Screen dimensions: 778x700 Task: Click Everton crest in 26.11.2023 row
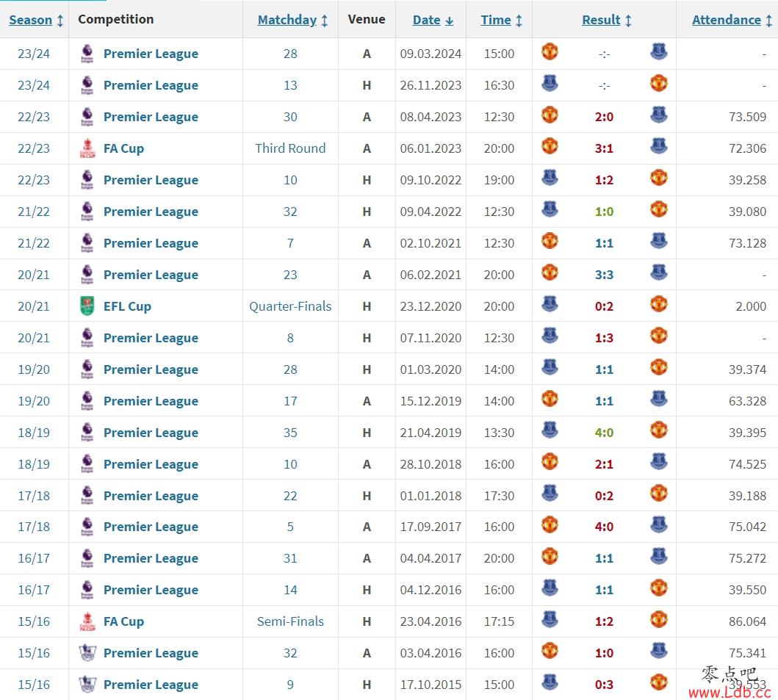coord(550,83)
